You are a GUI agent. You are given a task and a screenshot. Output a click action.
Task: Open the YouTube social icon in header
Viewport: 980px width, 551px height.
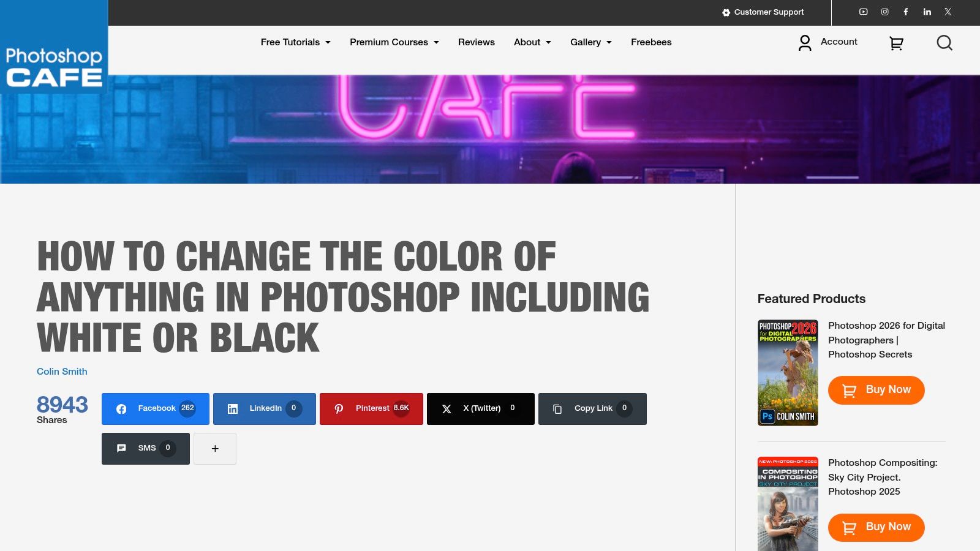coord(864,12)
